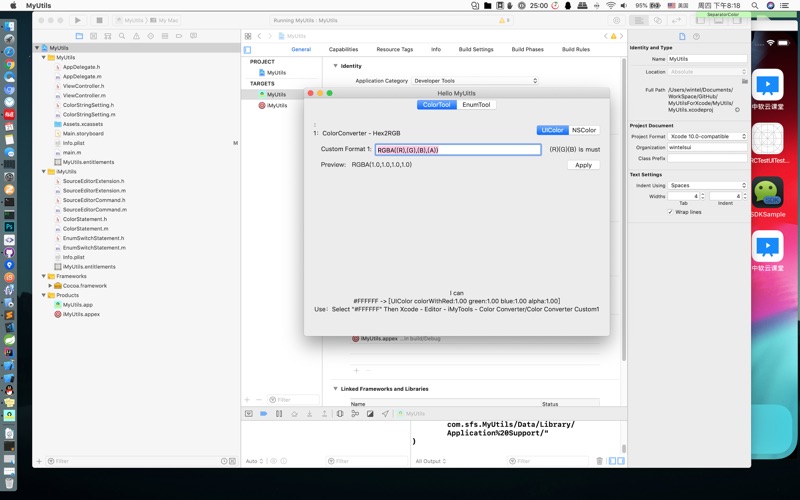Image resolution: width=800 pixels, height=500 pixels.
Task: Switch to the Build Settings tab
Action: pyautogui.click(x=476, y=49)
